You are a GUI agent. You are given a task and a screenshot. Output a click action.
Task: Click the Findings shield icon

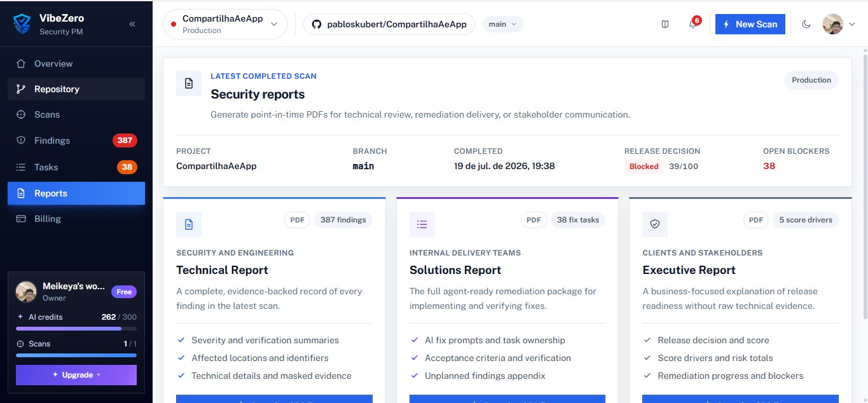click(21, 140)
